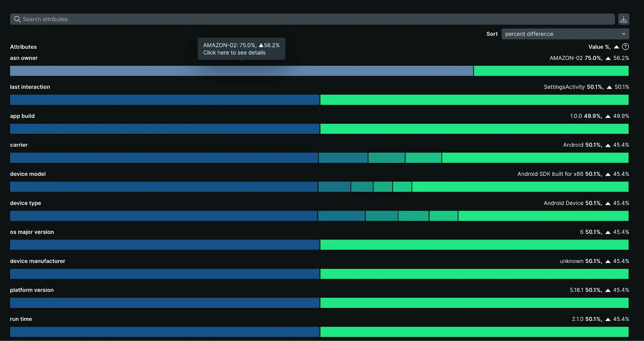
Task: Click the os major version green segment
Action: (x=474, y=245)
